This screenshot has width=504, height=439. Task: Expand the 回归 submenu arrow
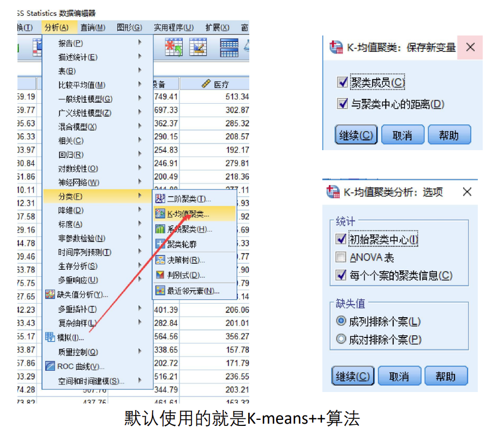[x=140, y=153]
